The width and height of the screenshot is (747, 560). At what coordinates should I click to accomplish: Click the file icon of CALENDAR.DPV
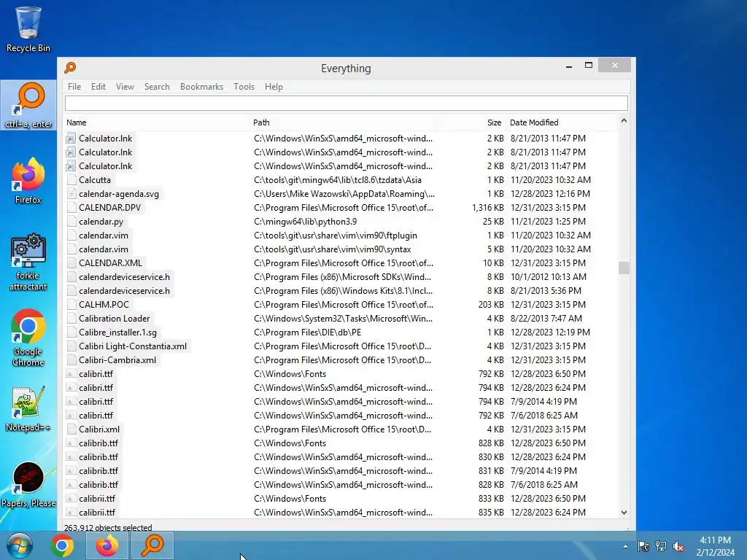click(71, 208)
